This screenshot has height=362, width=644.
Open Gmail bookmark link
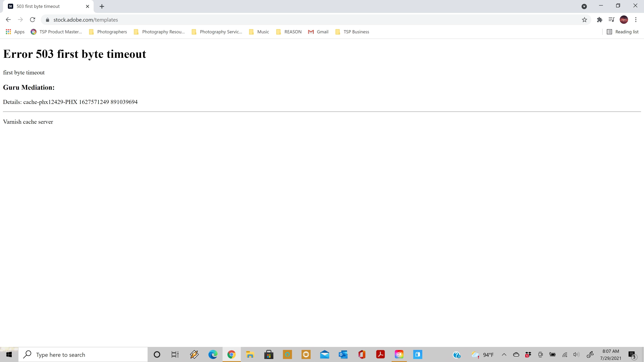(318, 32)
